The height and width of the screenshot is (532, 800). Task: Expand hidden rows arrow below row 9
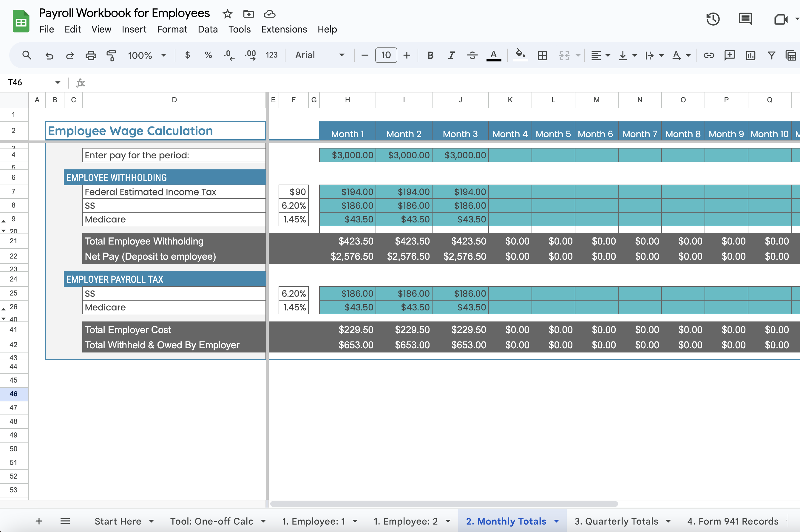4,231
